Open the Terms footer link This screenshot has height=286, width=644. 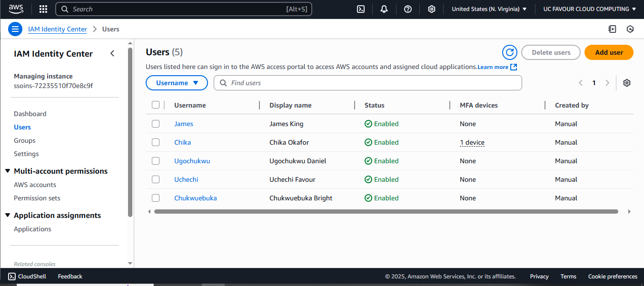coord(568,276)
